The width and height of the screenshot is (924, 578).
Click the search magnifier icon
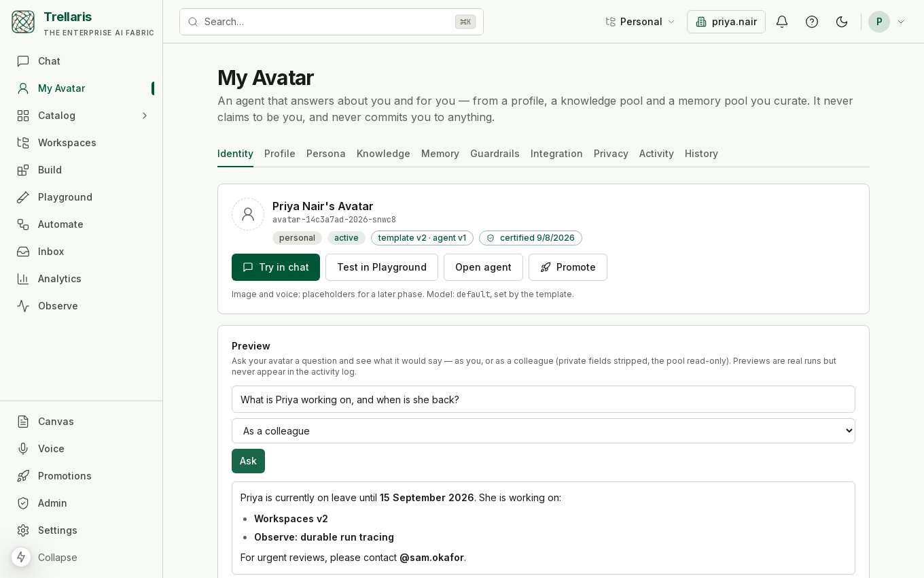[193, 22]
